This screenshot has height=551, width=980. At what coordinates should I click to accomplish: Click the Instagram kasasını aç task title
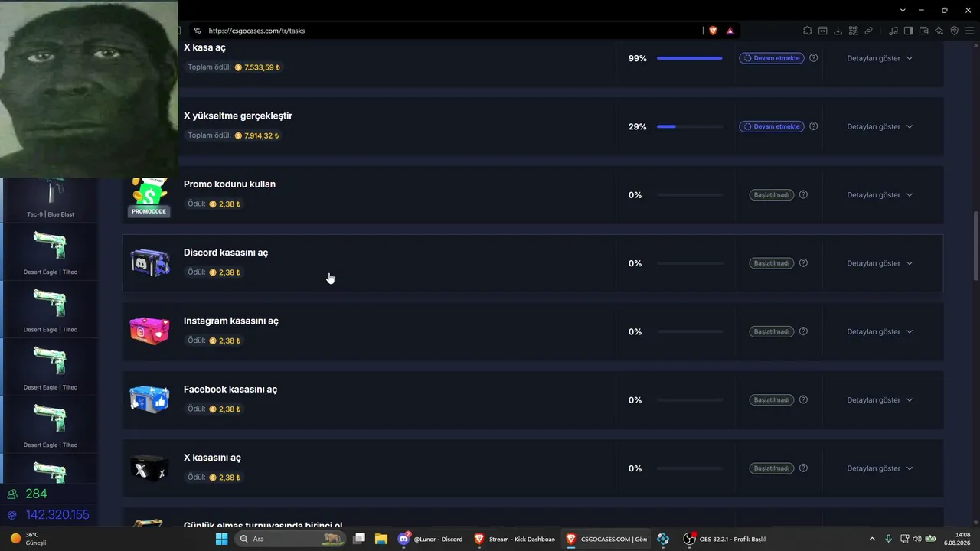pos(231,321)
